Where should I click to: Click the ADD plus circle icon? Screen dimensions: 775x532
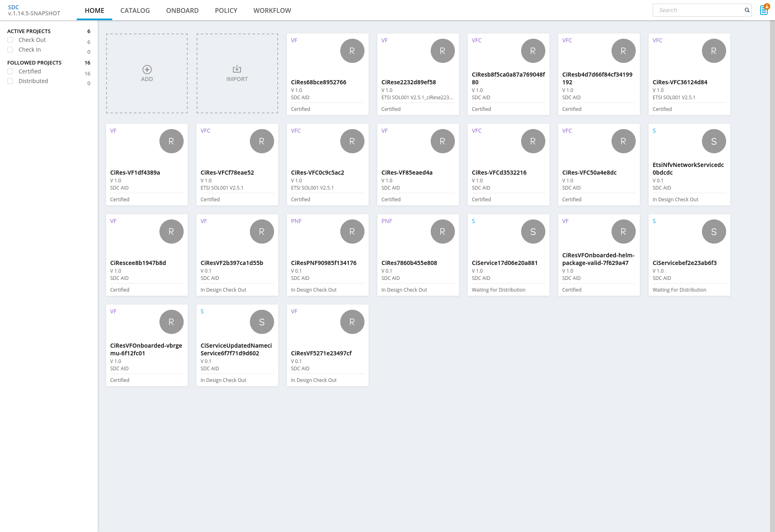147,69
